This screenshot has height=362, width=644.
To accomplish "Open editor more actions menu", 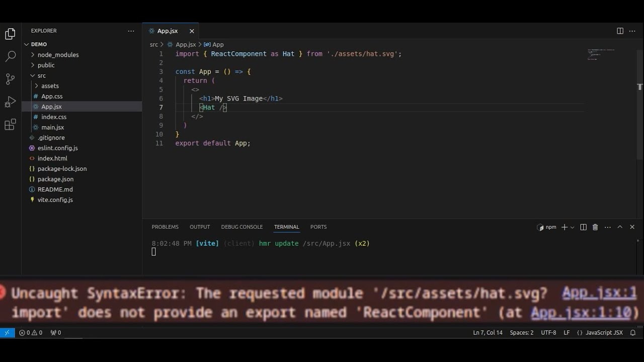I will pos(632,31).
